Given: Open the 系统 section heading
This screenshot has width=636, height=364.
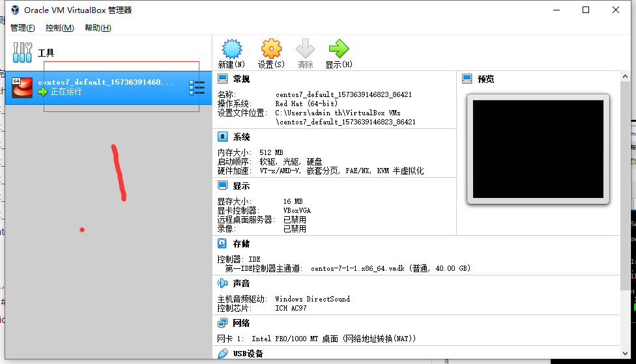Looking at the screenshot, I should click(x=241, y=137).
